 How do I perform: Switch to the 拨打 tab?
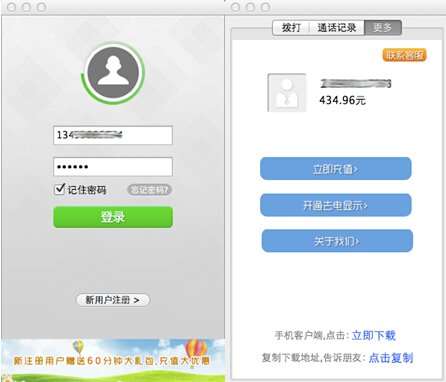(x=291, y=28)
